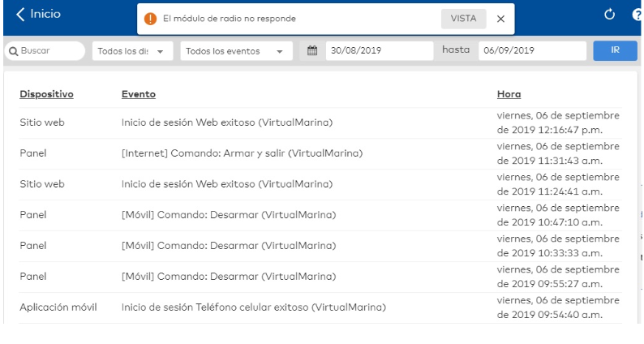The width and height of the screenshot is (644, 344).
Task: Open the Todos los dispositivos dropdown
Action: 132,51
